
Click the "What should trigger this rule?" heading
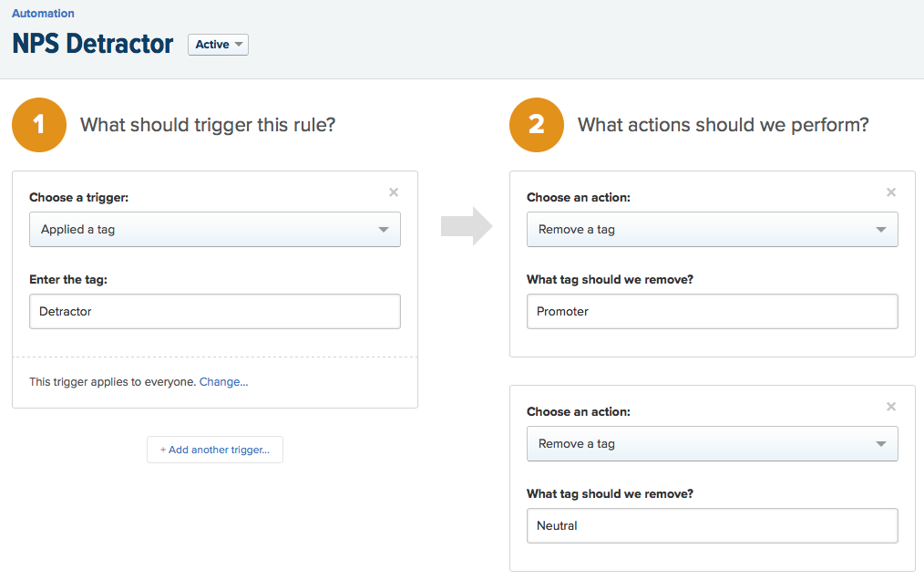208,125
